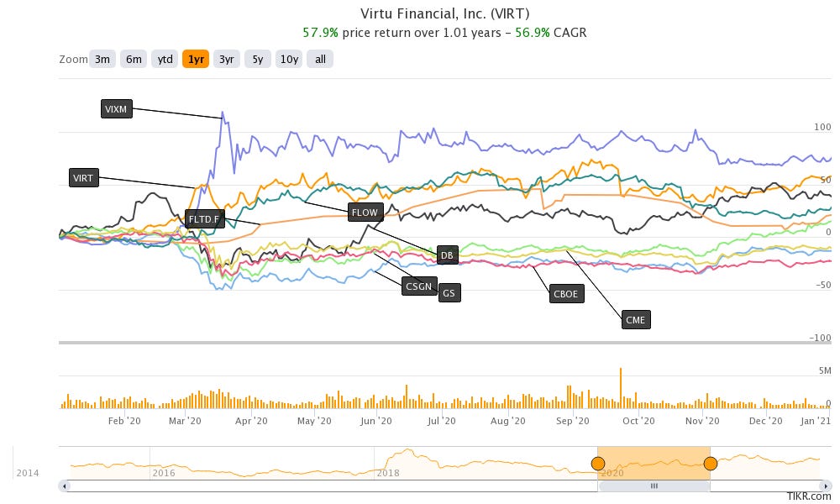Select the 6m zoom range
The image size is (840, 504).
point(134,59)
